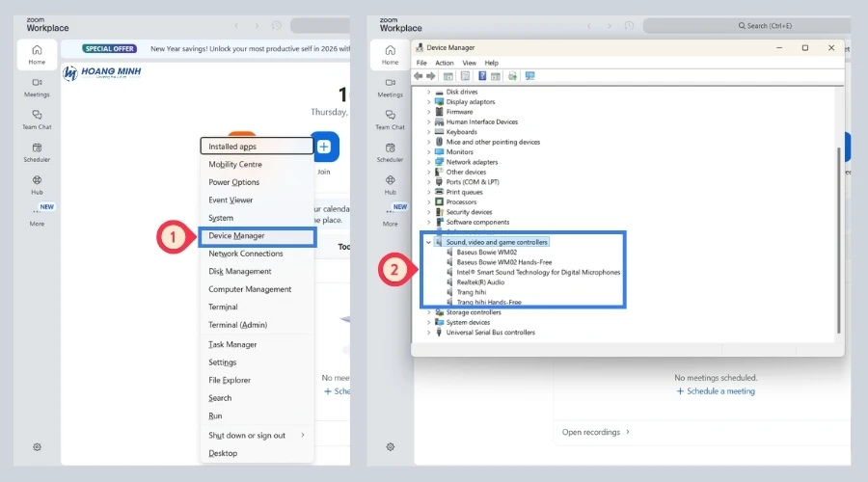Screen dimensions: 868x482
Task: Click blue plus Join button in Zoom
Action: click(x=324, y=147)
